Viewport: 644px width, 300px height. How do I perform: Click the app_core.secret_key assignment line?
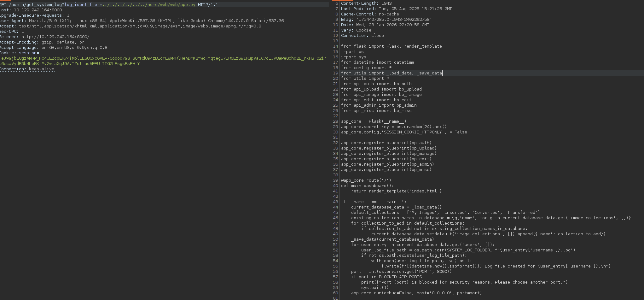click(x=394, y=127)
